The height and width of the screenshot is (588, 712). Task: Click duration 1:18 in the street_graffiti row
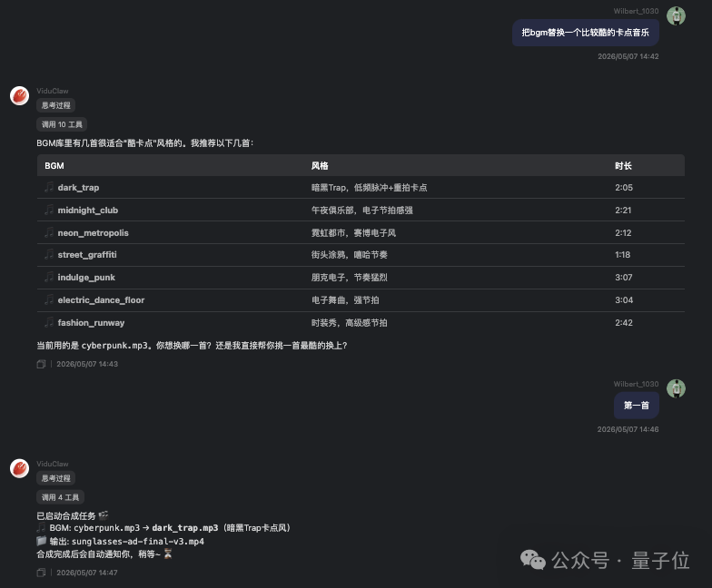coord(623,254)
